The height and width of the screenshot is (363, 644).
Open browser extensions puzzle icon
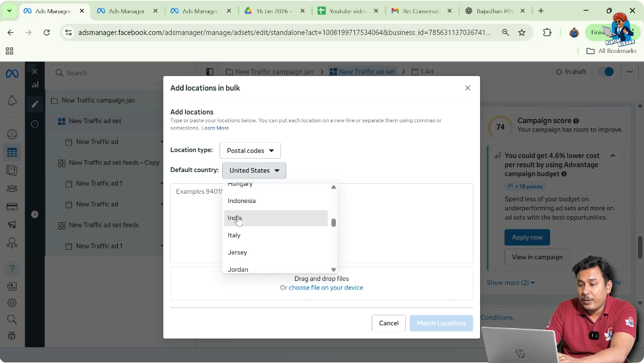[x=547, y=32]
